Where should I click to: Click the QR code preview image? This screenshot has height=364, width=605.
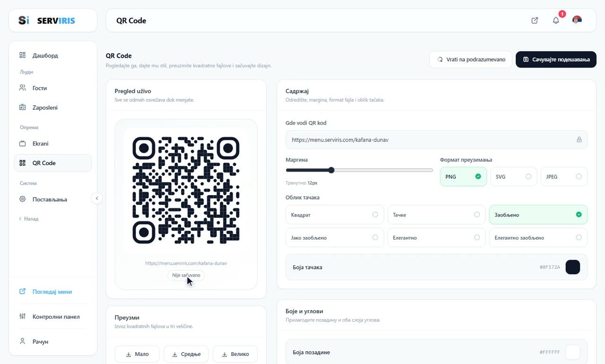[186, 190]
